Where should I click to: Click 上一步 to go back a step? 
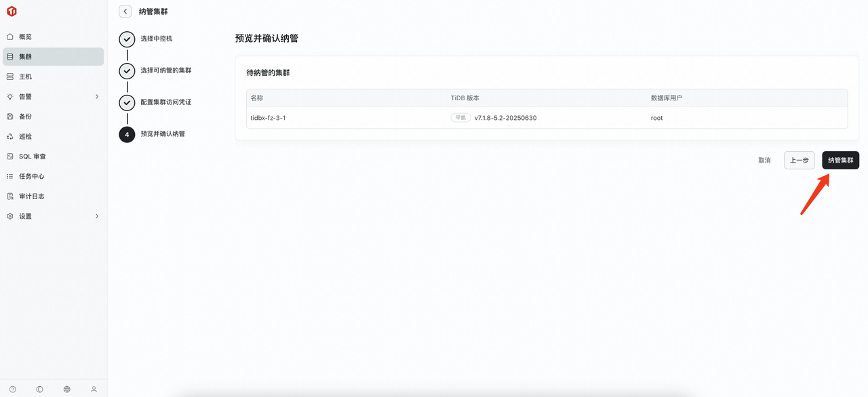tap(799, 160)
